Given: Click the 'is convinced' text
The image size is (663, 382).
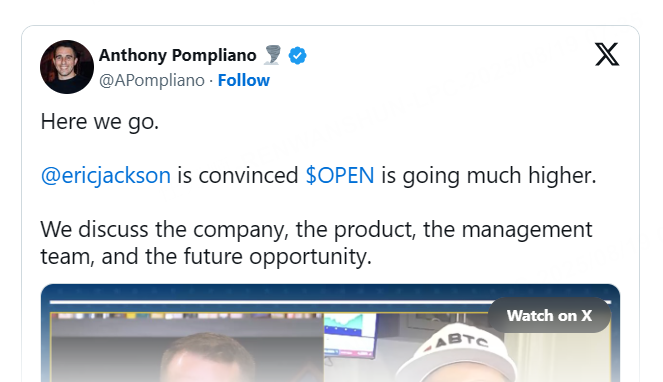Looking at the screenshot, I should [238, 176].
